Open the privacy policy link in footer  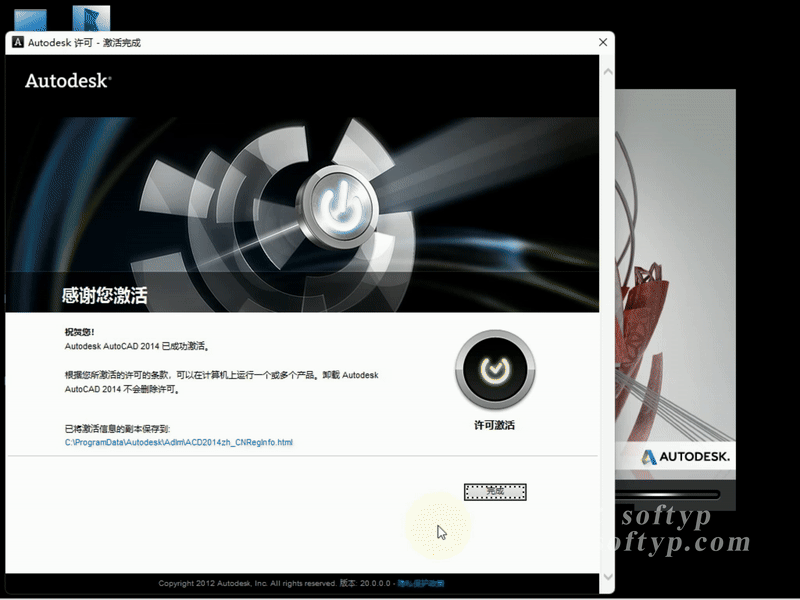coord(421,583)
